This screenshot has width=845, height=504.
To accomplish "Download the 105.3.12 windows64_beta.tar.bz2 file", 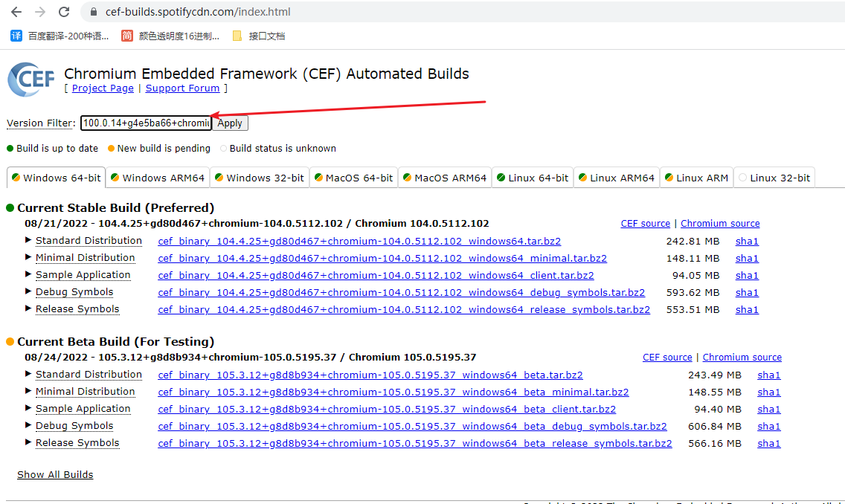I will 370,375.
